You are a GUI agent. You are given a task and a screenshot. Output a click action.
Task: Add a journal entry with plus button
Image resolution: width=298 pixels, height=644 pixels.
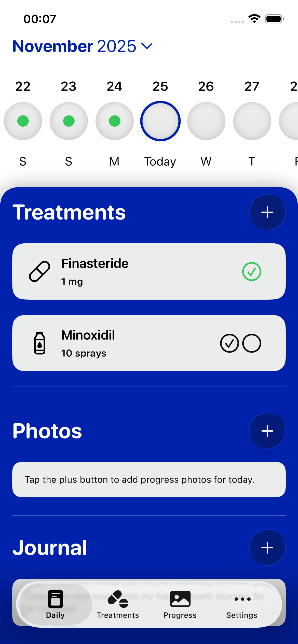267,548
